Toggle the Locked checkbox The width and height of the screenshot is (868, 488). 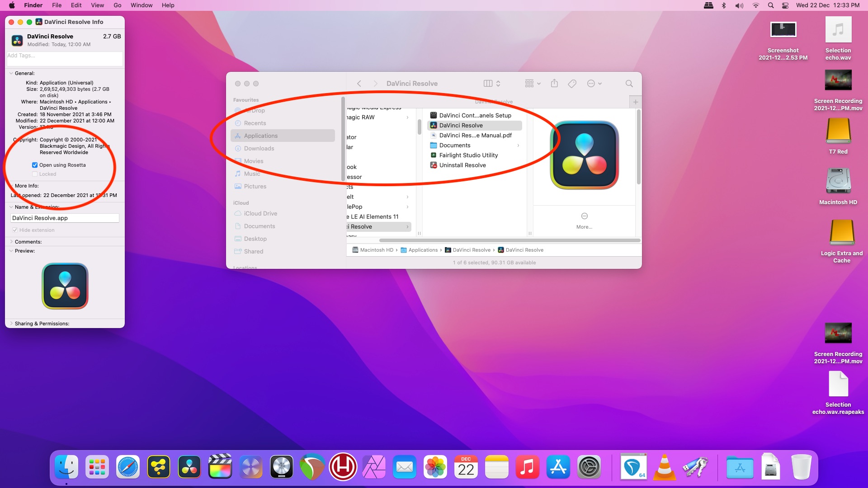(35, 174)
